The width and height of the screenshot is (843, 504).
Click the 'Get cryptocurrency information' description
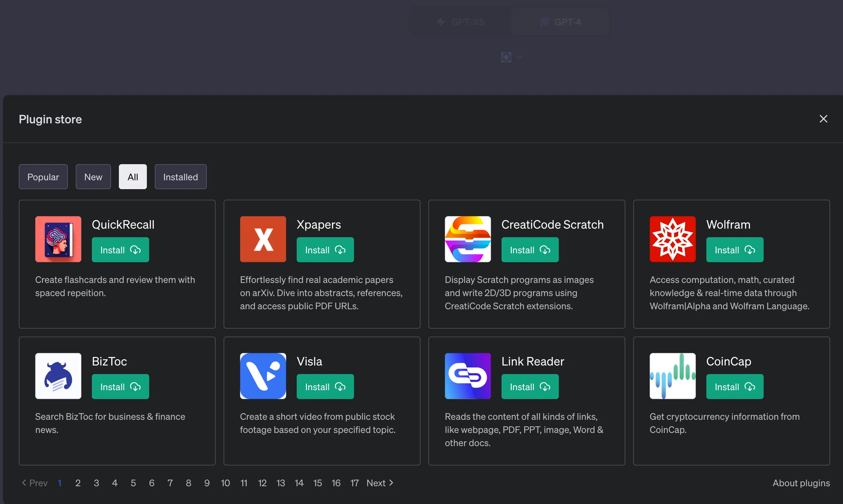click(x=724, y=423)
